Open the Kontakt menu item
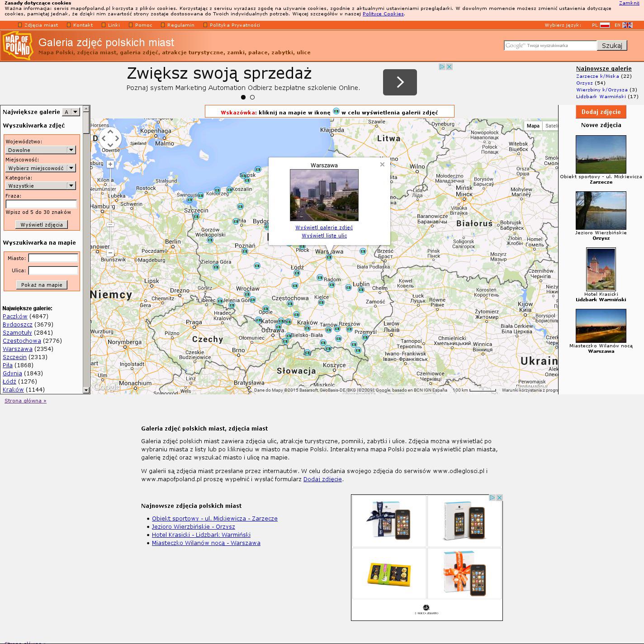 click(x=83, y=25)
